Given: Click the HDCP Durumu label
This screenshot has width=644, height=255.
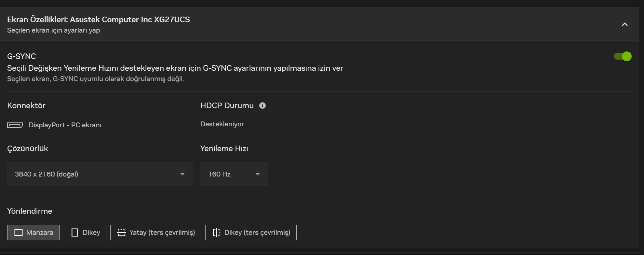Looking at the screenshot, I should tap(227, 106).
